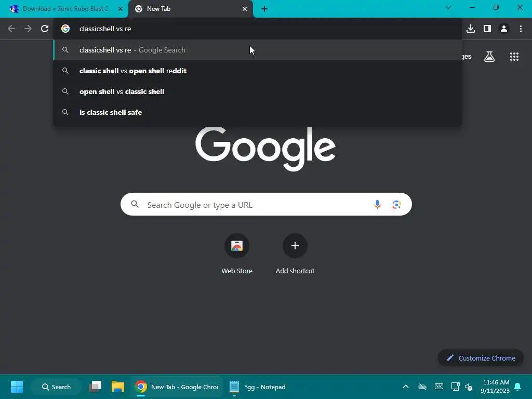The height and width of the screenshot is (399, 532).
Task: Select the New Tab tab
Action: 191,9
